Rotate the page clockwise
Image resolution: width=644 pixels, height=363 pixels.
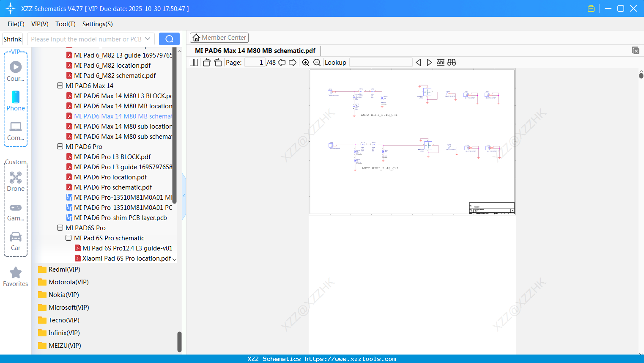point(218,63)
